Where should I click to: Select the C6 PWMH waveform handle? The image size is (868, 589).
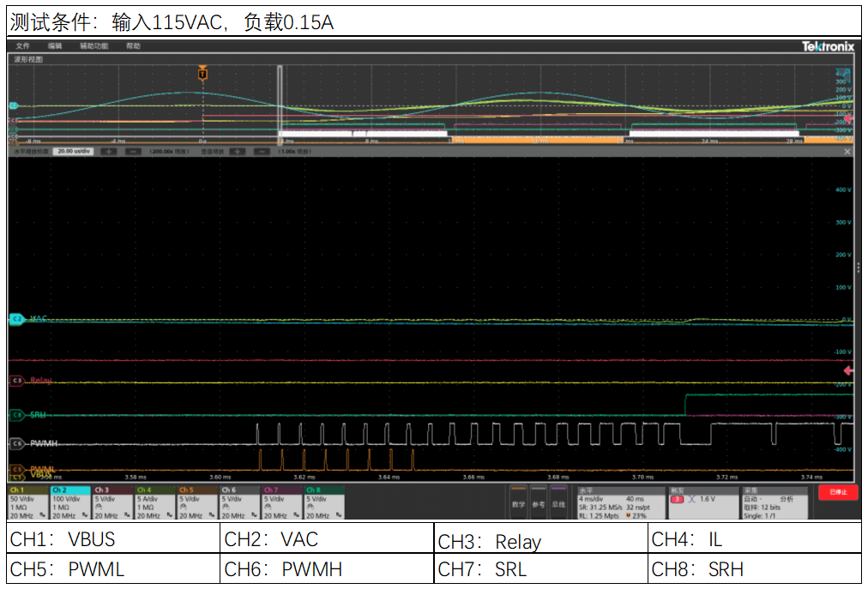[x=16, y=443]
